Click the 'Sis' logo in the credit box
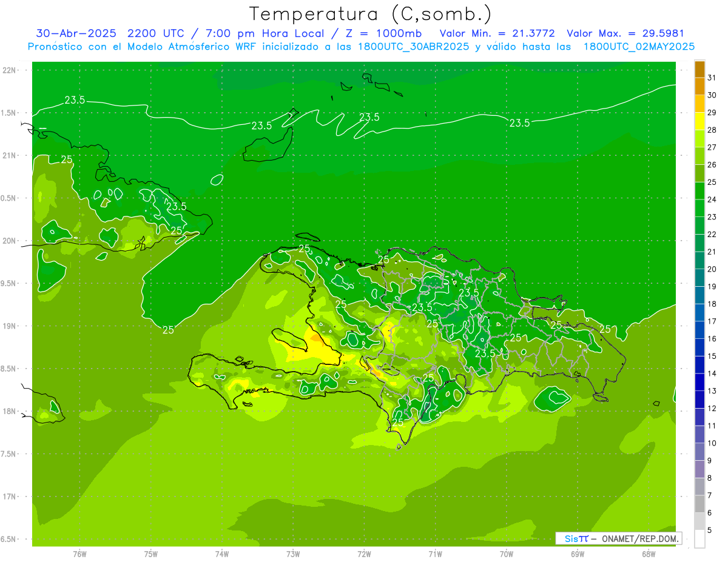This screenshot has height=562, width=728. click(571, 538)
